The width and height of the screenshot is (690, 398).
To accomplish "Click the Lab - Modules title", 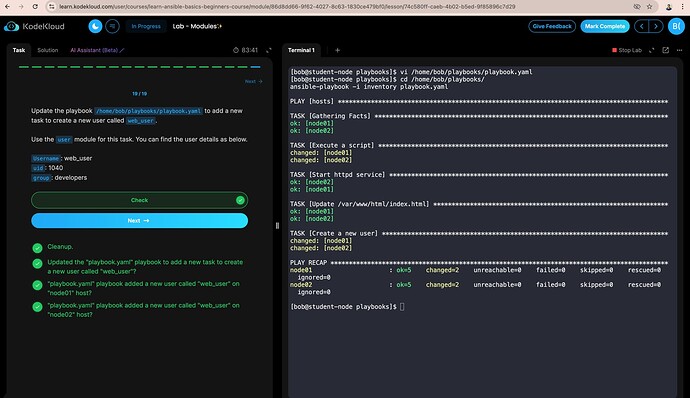I will click(x=197, y=26).
